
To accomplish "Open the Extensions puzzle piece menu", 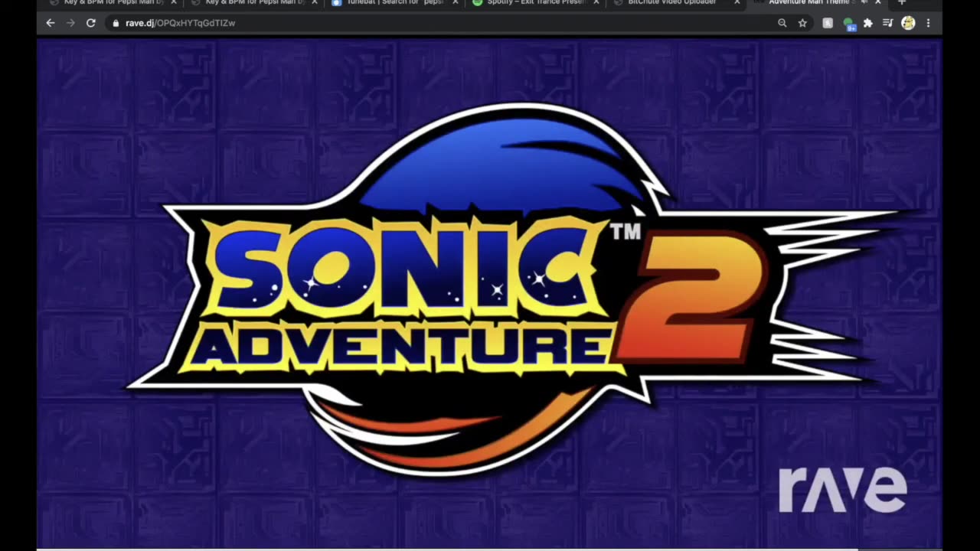I will [867, 23].
